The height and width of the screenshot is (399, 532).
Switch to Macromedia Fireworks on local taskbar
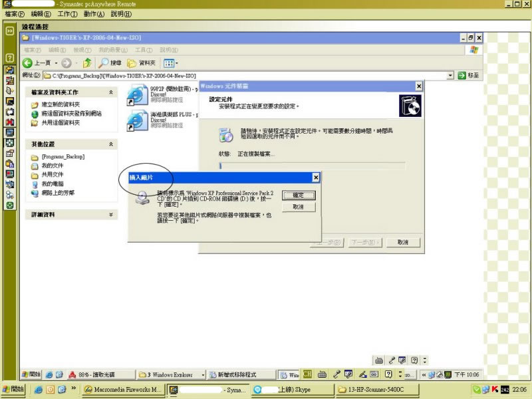[124, 390]
